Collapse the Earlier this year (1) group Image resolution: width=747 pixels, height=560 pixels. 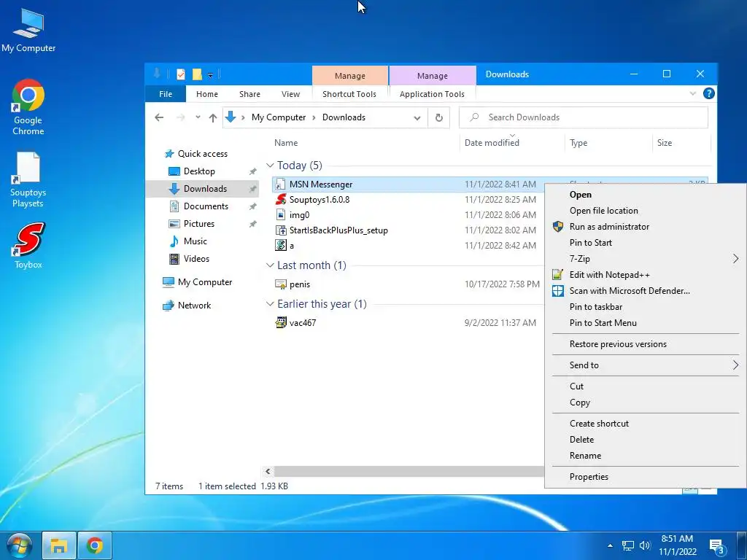[270, 304]
